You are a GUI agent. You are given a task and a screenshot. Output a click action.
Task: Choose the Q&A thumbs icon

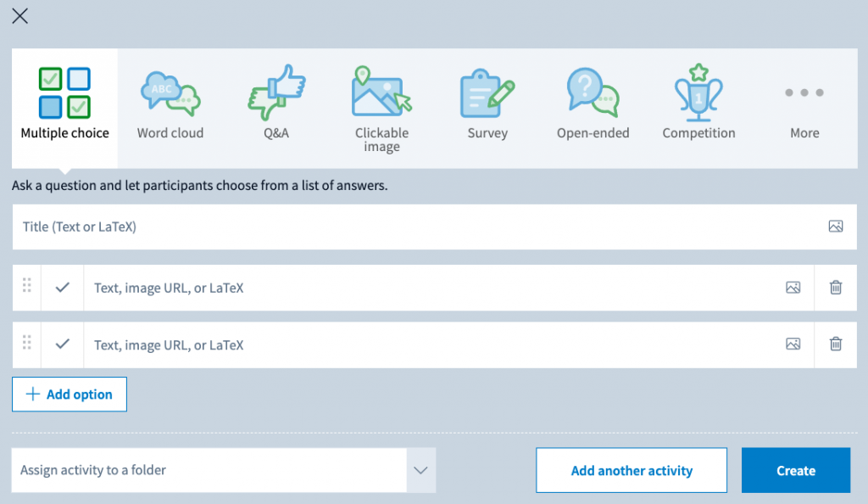(275, 93)
